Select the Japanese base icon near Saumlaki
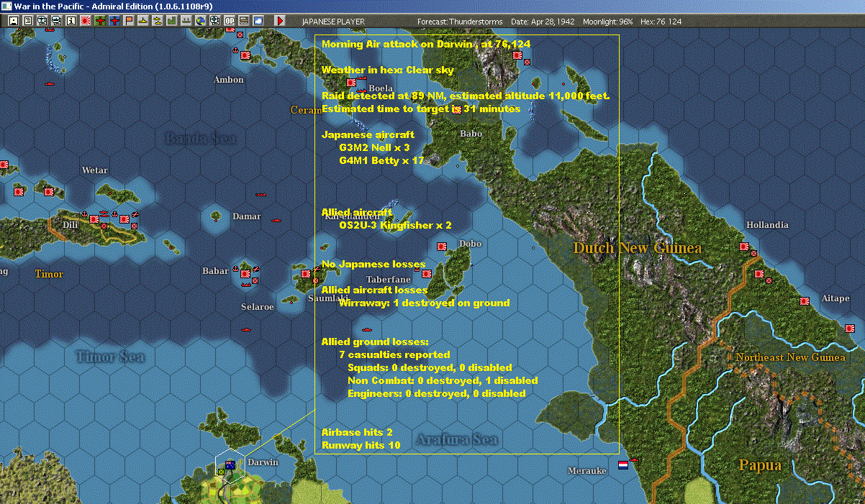Viewport: 865px width, 504px height. pos(305,272)
